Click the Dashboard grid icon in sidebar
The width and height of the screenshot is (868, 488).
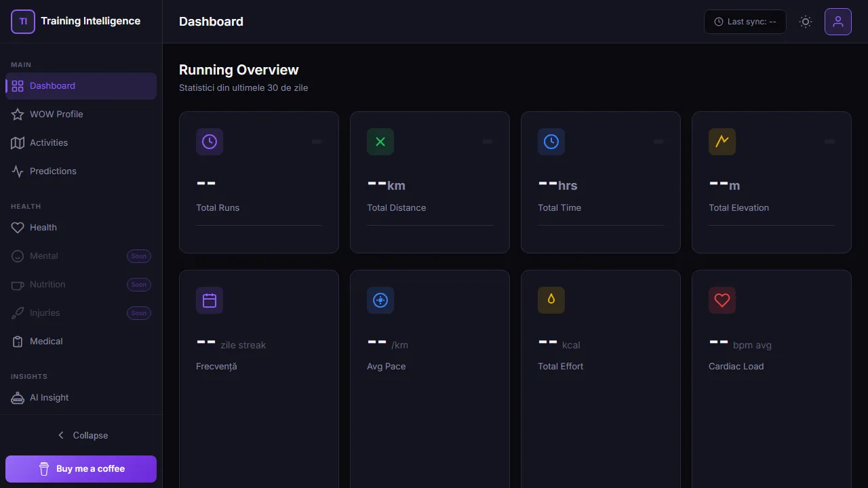(x=17, y=85)
